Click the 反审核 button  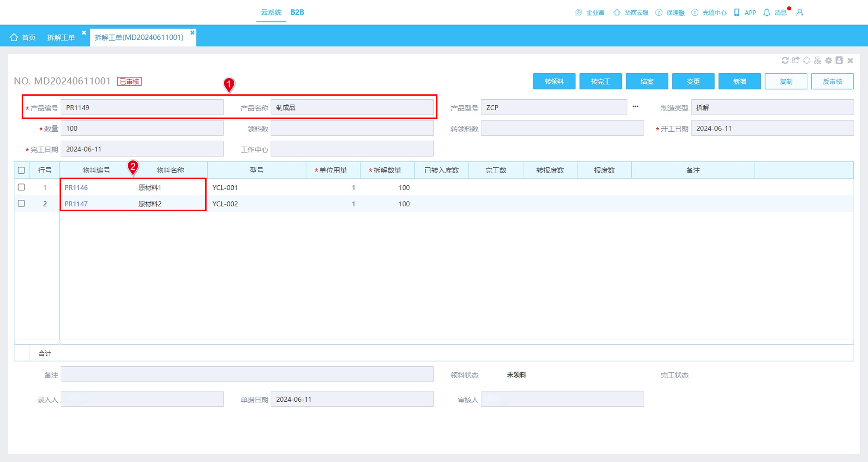(832, 81)
